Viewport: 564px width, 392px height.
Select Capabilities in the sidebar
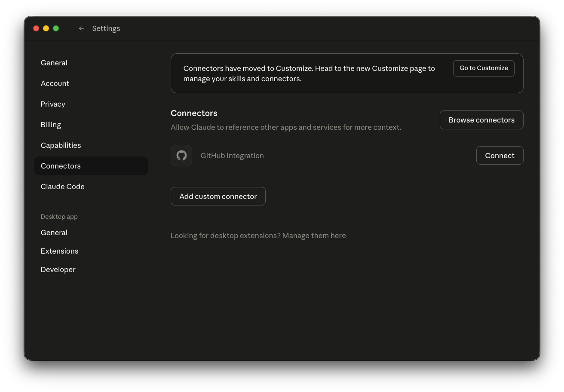91,145
